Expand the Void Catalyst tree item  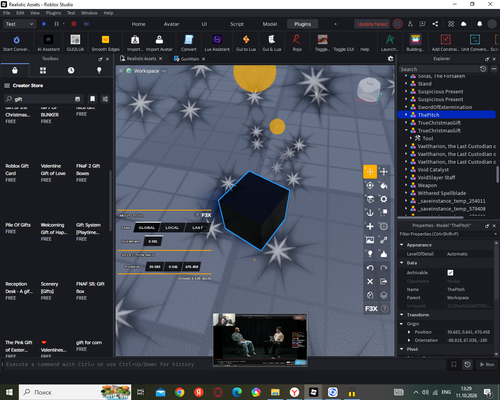coord(406,169)
